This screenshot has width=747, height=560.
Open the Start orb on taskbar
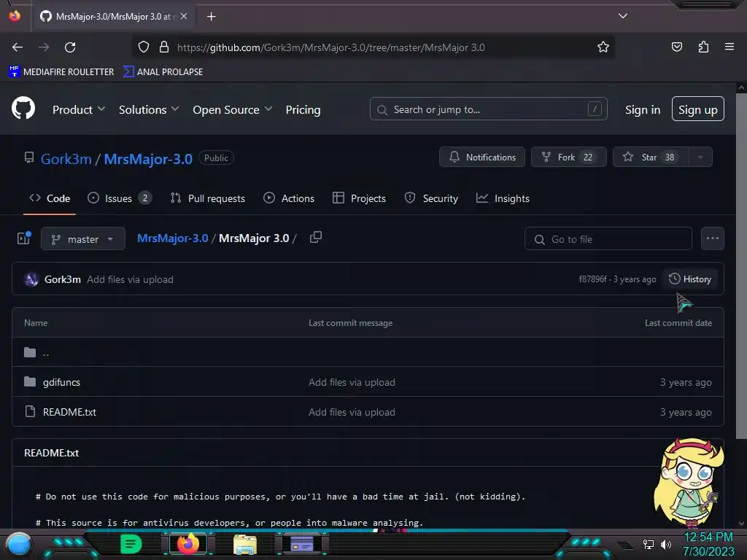[19, 544]
